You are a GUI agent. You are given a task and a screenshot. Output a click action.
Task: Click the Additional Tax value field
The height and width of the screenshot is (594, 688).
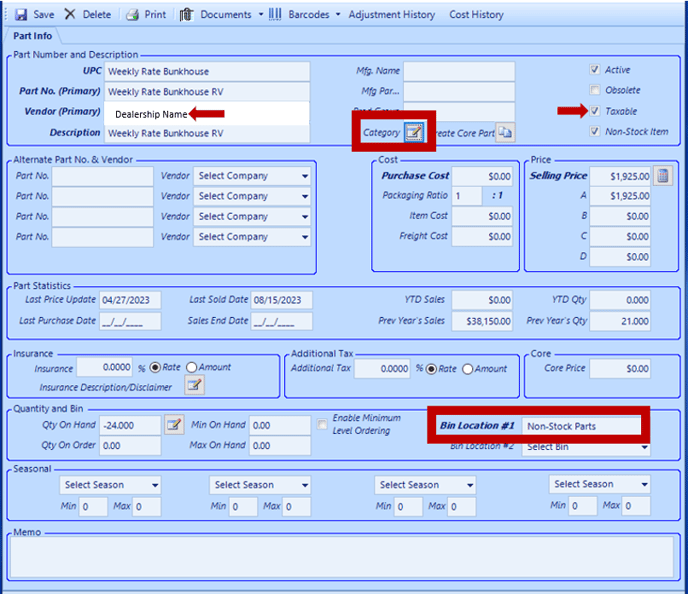(x=382, y=369)
